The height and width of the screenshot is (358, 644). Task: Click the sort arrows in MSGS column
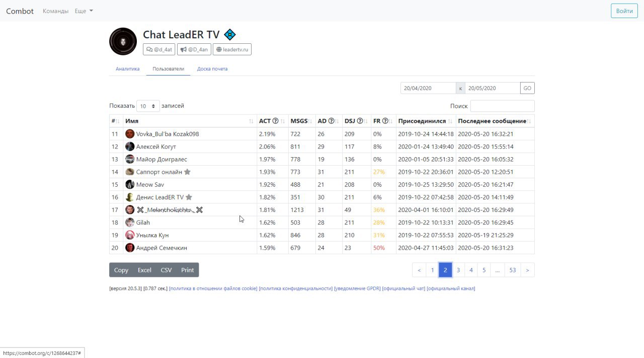[310, 121]
